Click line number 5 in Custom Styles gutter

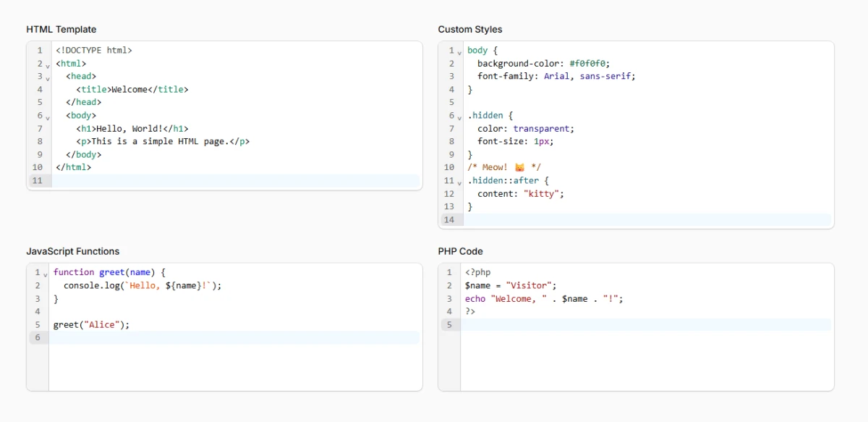point(451,103)
